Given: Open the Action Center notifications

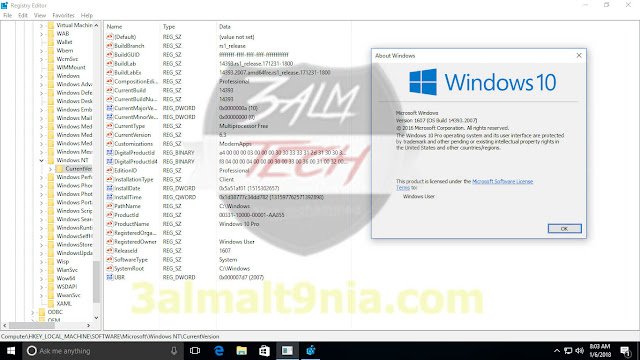Looking at the screenshot, I should point(625,351).
